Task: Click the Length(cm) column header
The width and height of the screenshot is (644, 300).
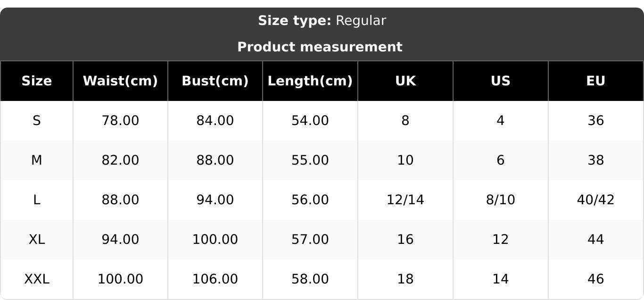Action: point(310,81)
